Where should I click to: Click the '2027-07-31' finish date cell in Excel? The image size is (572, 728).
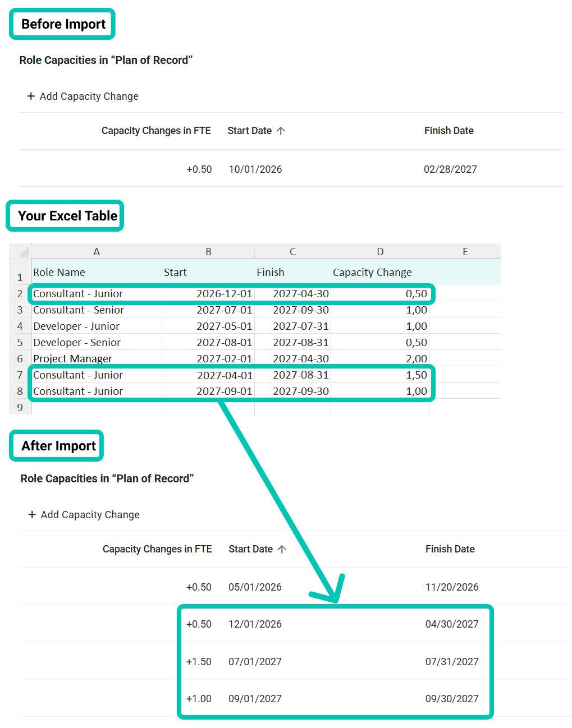click(x=292, y=326)
